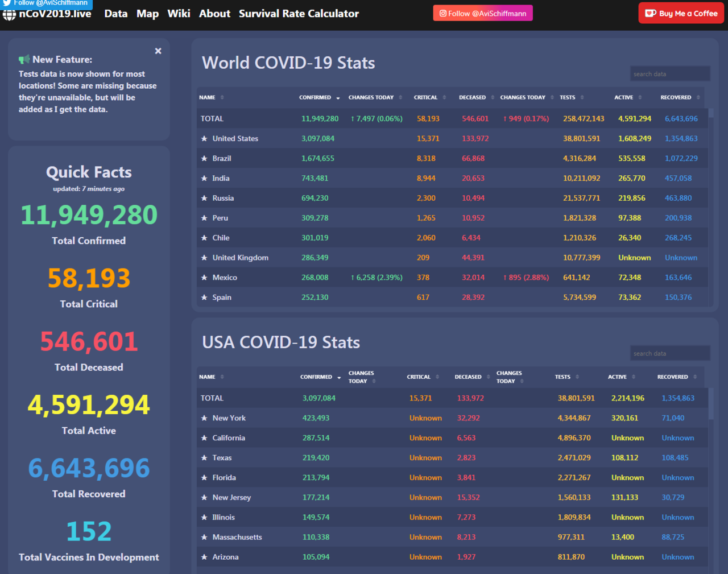
Task: Click World TOTAL confirmed 11,949,280 cell
Action: [320, 119]
